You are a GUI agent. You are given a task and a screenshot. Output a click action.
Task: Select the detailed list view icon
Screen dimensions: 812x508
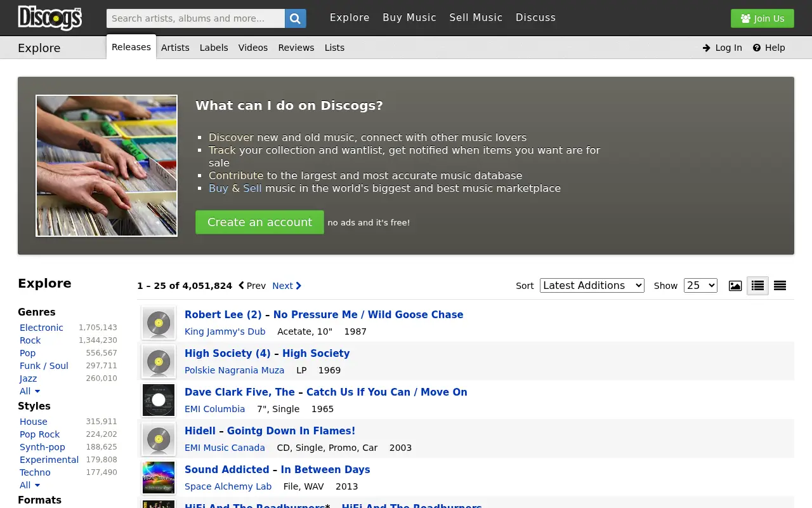(x=757, y=286)
